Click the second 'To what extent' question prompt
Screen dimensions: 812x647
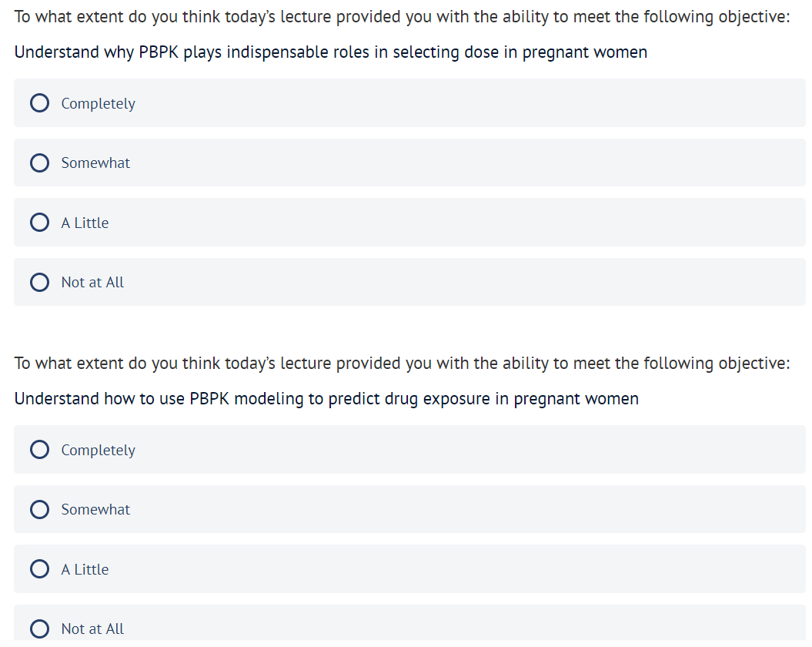[x=402, y=364]
